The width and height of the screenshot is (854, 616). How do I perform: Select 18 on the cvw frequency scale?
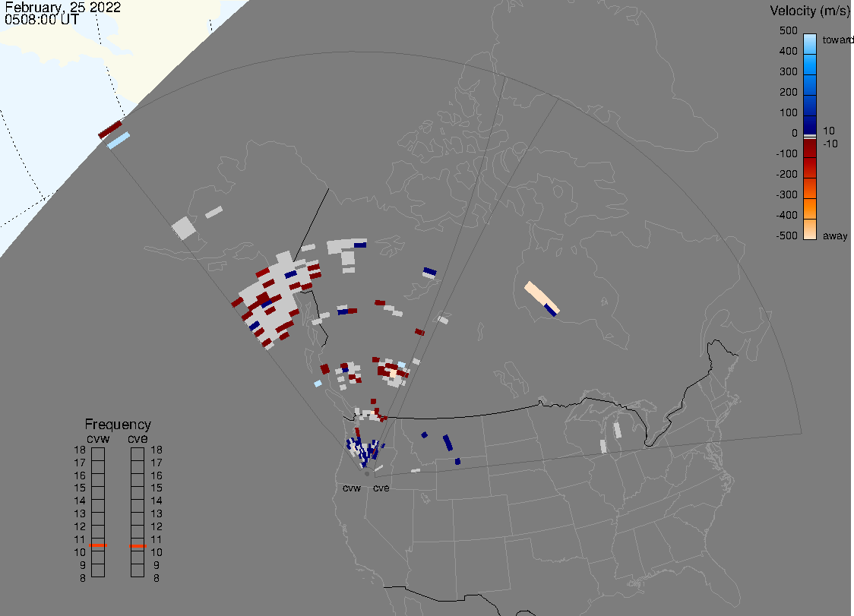pos(80,450)
